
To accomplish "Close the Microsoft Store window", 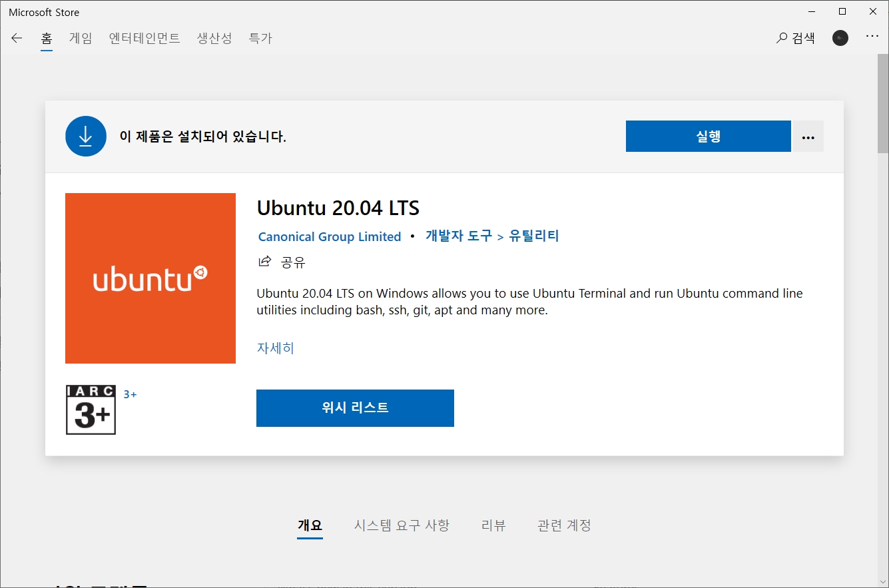I will (873, 11).
